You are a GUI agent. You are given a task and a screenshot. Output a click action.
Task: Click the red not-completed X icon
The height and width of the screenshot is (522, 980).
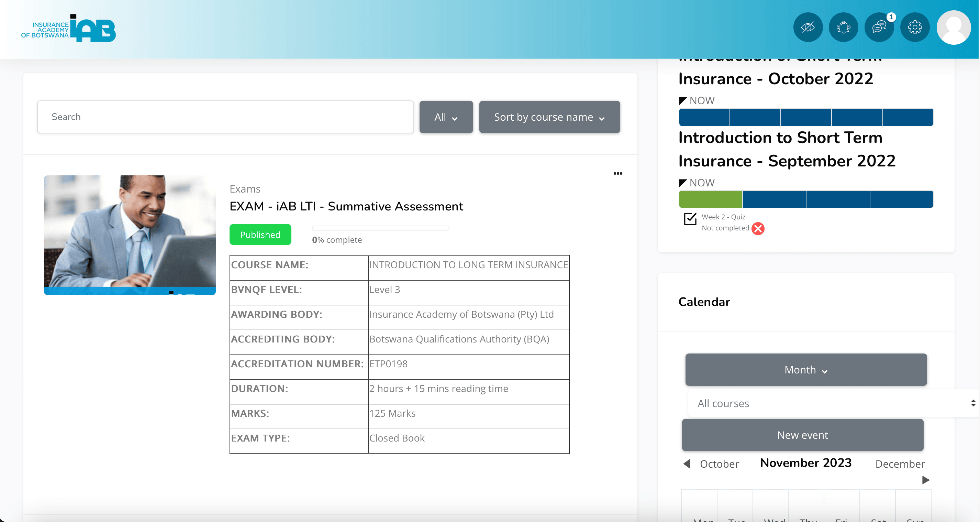coord(758,228)
